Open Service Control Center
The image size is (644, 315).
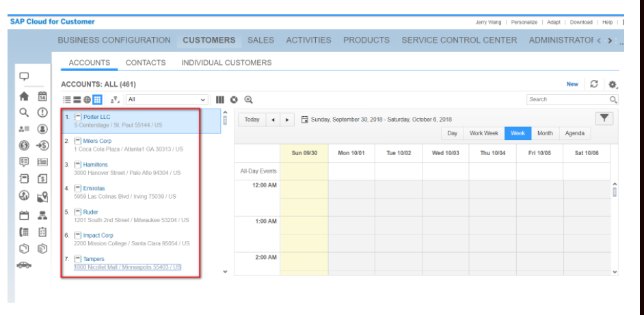tap(459, 40)
